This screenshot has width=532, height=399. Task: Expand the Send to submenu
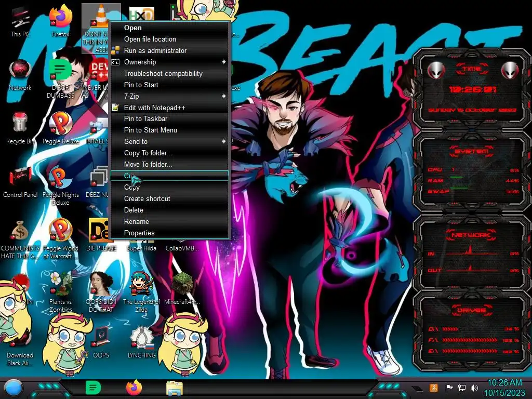[170, 141]
